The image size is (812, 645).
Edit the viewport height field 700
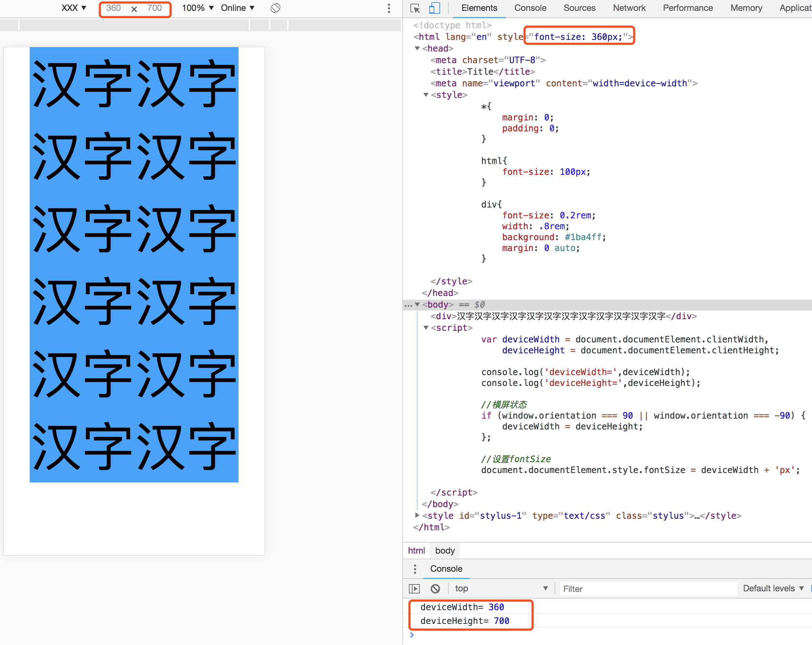click(x=154, y=8)
